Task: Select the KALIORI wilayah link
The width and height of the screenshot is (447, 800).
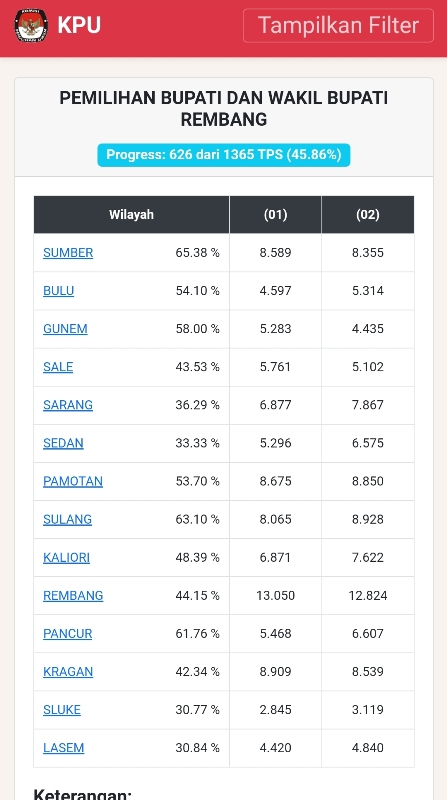Action: pyautogui.click(x=66, y=557)
